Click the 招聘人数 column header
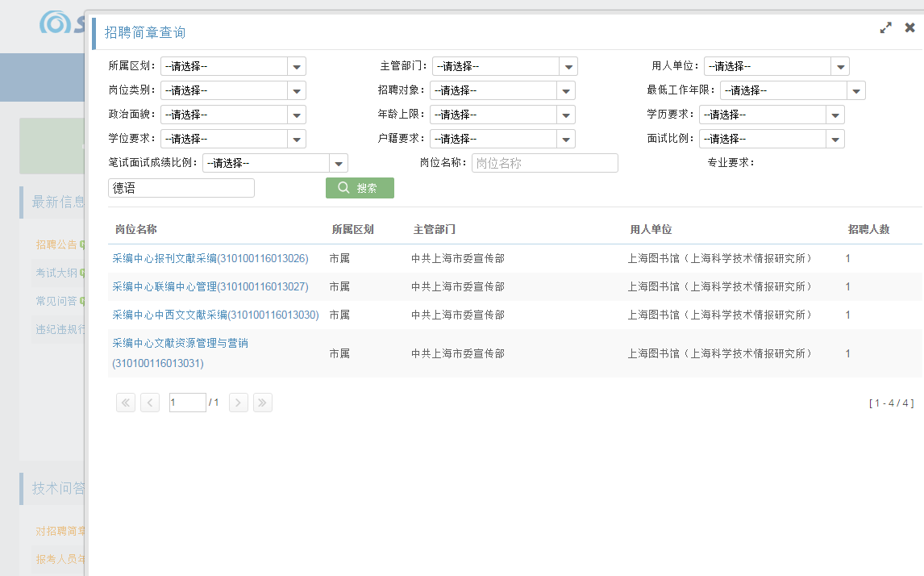The height and width of the screenshot is (576, 924). point(868,229)
